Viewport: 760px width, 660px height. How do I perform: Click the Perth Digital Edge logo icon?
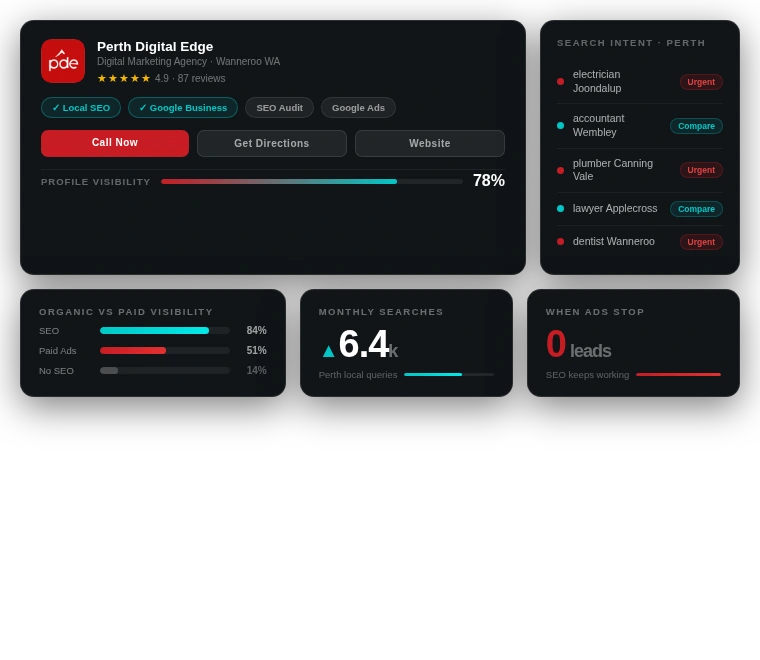63,61
